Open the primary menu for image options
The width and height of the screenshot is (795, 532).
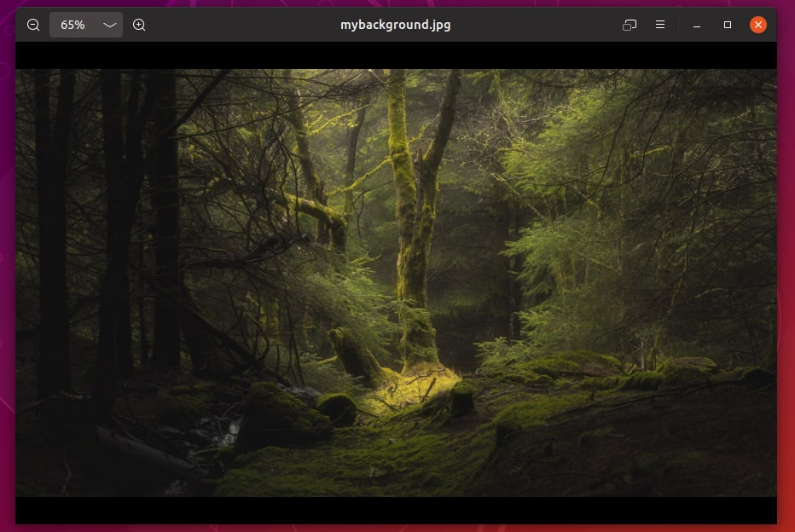click(x=660, y=25)
